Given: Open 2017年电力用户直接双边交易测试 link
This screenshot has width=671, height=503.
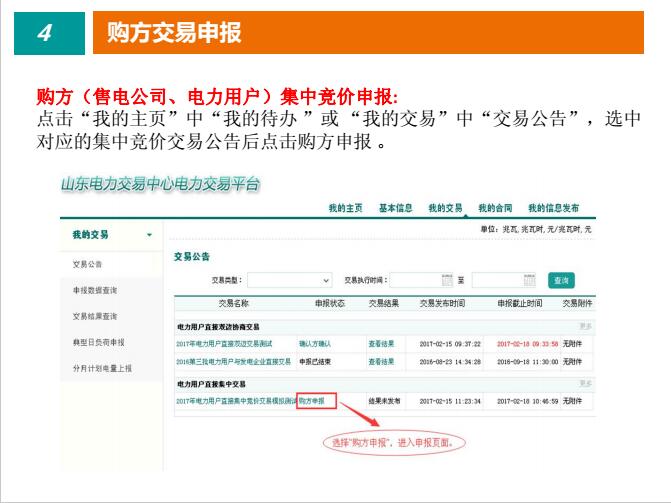Looking at the screenshot, I should point(224,343).
